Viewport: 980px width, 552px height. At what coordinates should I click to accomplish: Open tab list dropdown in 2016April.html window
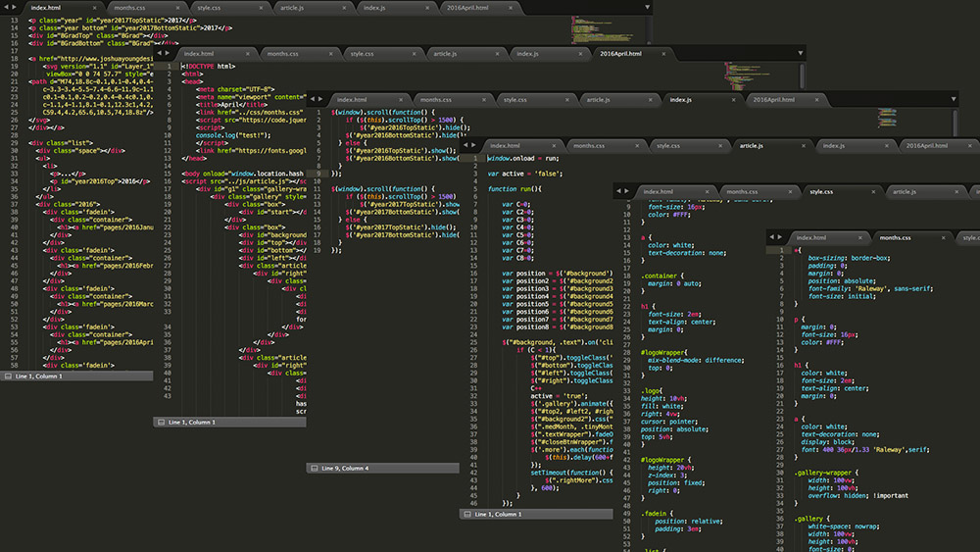pos(800,53)
